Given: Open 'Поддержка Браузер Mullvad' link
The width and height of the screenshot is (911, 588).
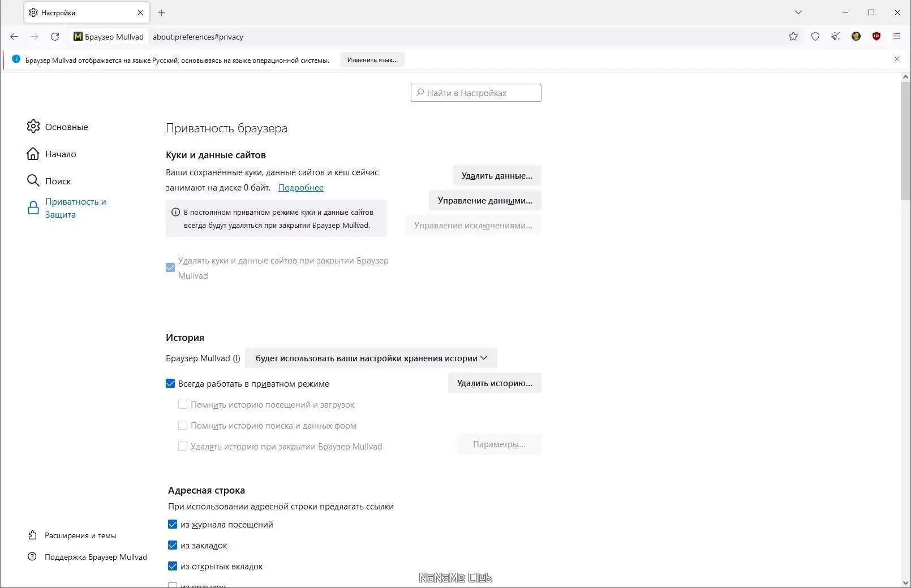Looking at the screenshot, I should [x=96, y=557].
